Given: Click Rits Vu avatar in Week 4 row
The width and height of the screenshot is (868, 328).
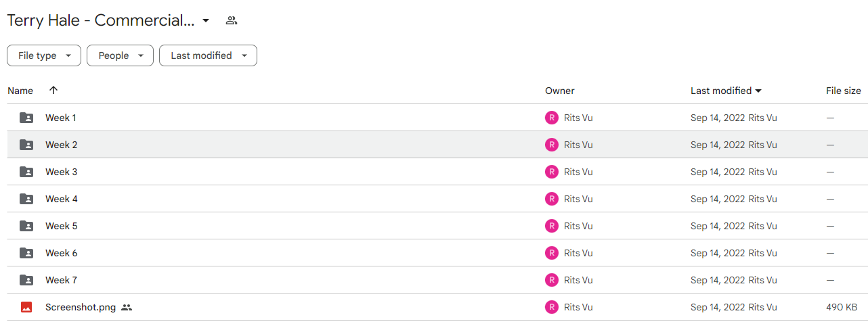Looking at the screenshot, I should coord(552,199).
